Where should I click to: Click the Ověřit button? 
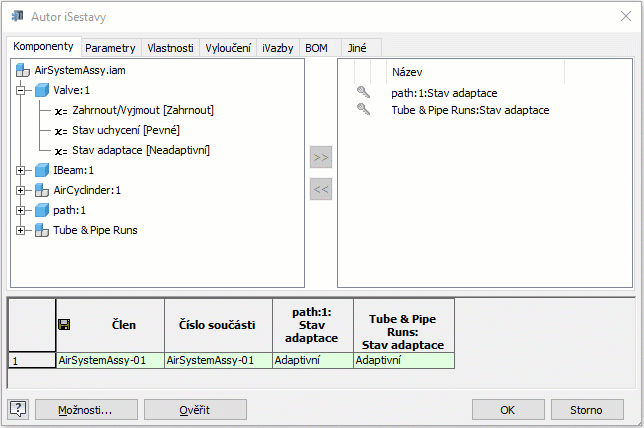click(195, 410)
